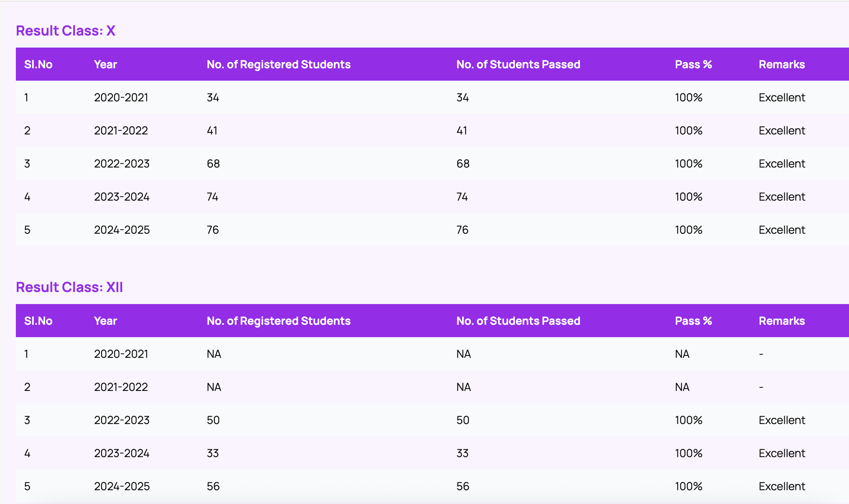Image resolution: width=849 pixels, height=504 pixels.
Task: Click Excellent remark for Class X 2021-2022
Action: point(782,131)
